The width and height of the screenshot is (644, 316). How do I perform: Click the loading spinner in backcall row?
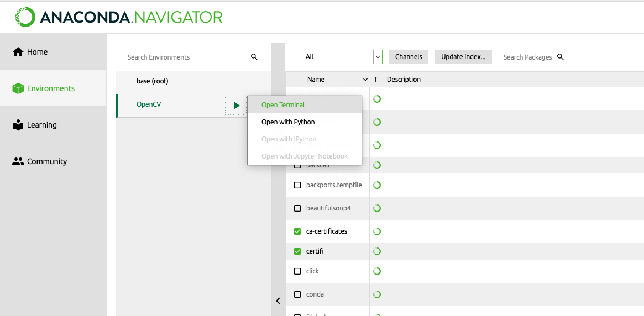376,165
